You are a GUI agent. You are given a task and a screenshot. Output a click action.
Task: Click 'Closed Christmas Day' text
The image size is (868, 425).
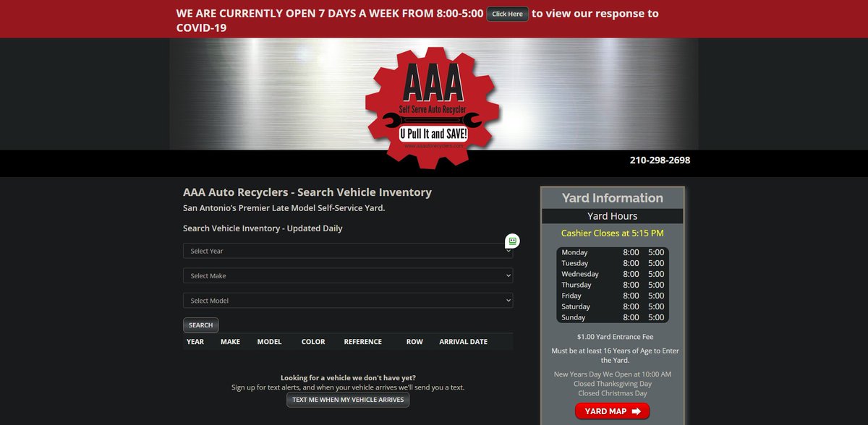pyautogui.click(x=612, y=393)
